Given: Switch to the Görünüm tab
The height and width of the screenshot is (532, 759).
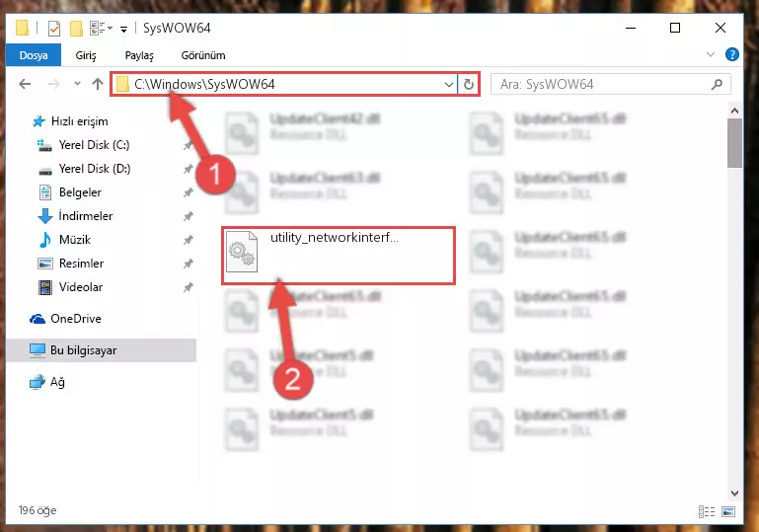Looking at the screenshot, I should pyautogui.click(x=202, y=55).
